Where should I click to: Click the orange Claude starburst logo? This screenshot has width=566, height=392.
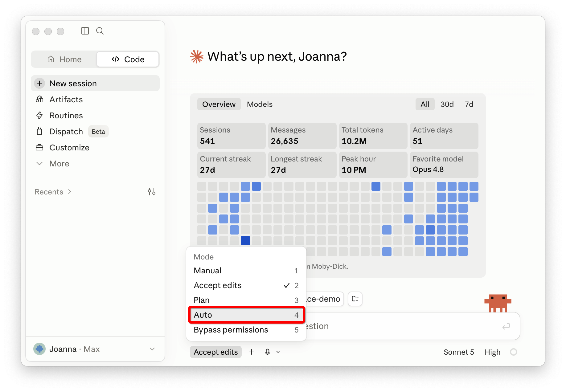[x=197, y=57]
